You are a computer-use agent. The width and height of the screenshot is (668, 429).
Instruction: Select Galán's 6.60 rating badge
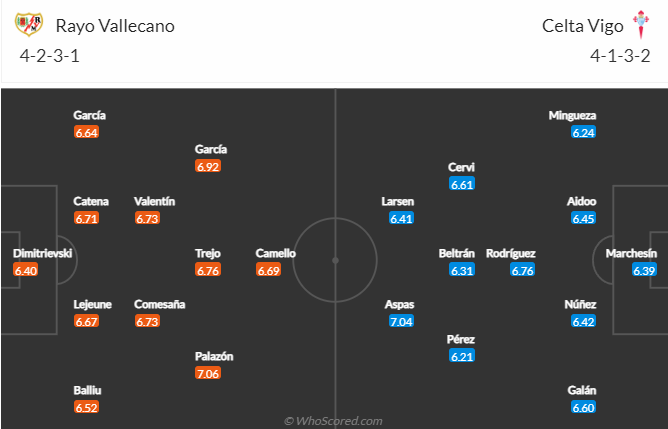pos(583,408)
